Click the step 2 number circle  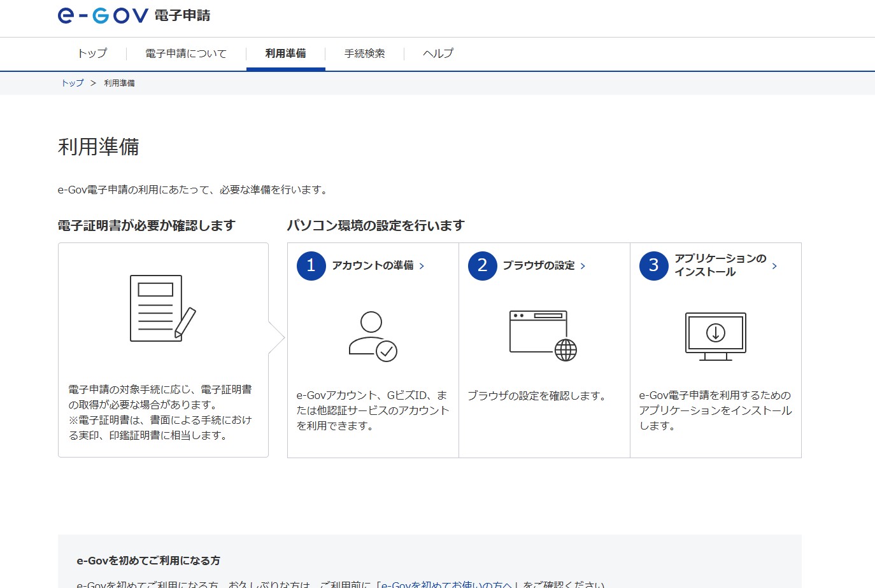[483, 265]
